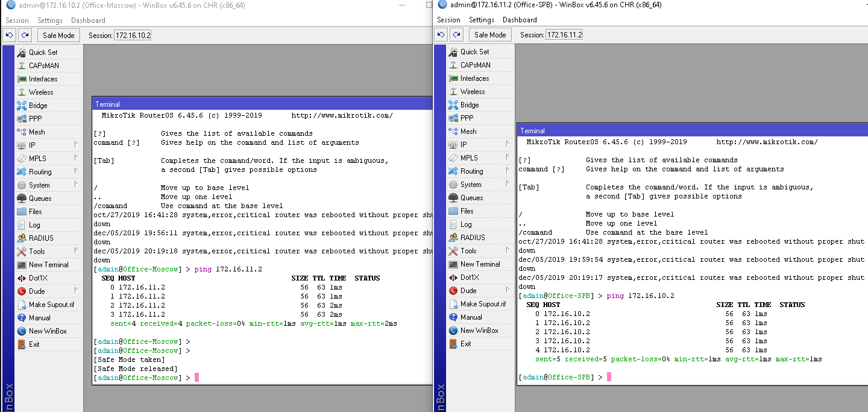The image size is (868, 412).
Task: Launch New WinBox from Office-Moscow sidebar
Action: click(x=48, y=331)
